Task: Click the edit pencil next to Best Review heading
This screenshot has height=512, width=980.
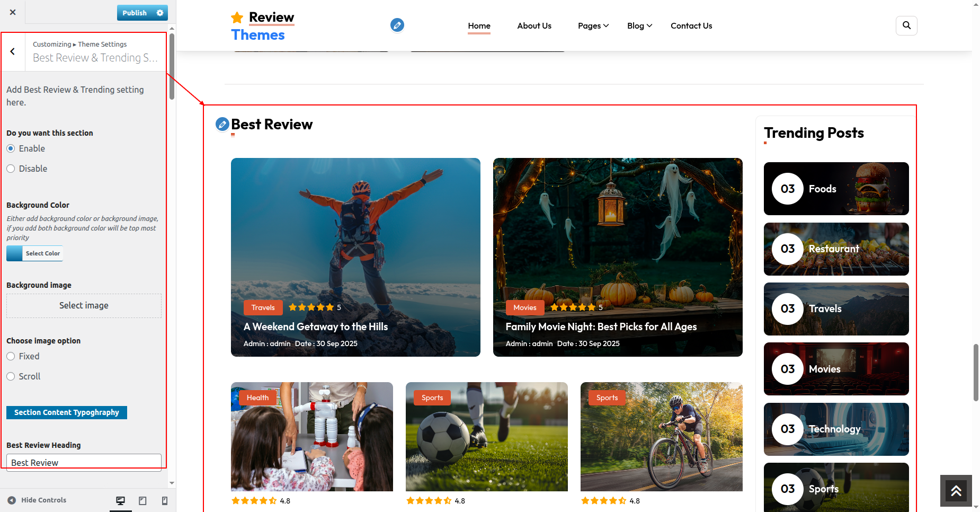Action: [x=222, y=125]
